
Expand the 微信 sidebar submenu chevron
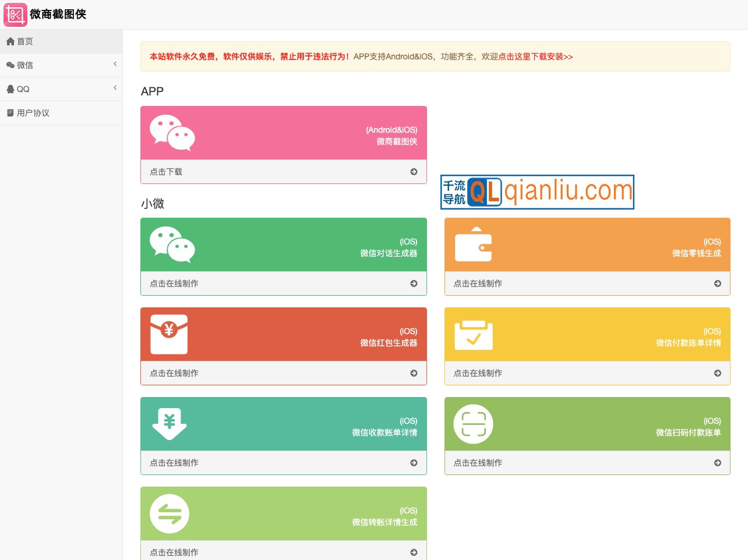[x=115, y=64]
